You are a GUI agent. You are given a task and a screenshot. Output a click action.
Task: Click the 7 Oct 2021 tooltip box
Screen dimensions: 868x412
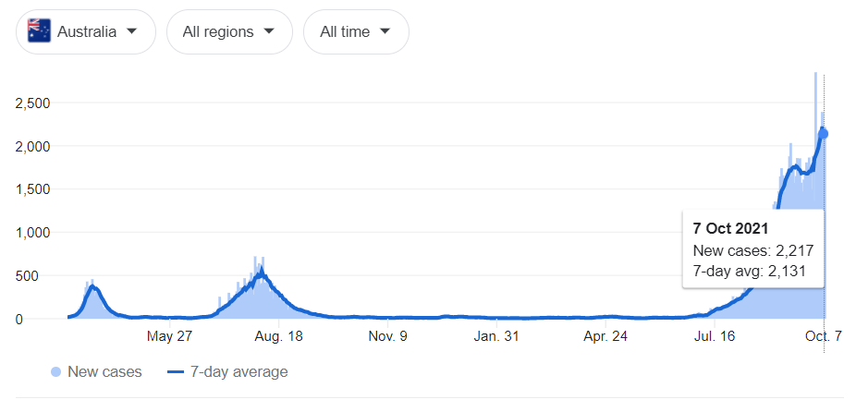(753, 248)
